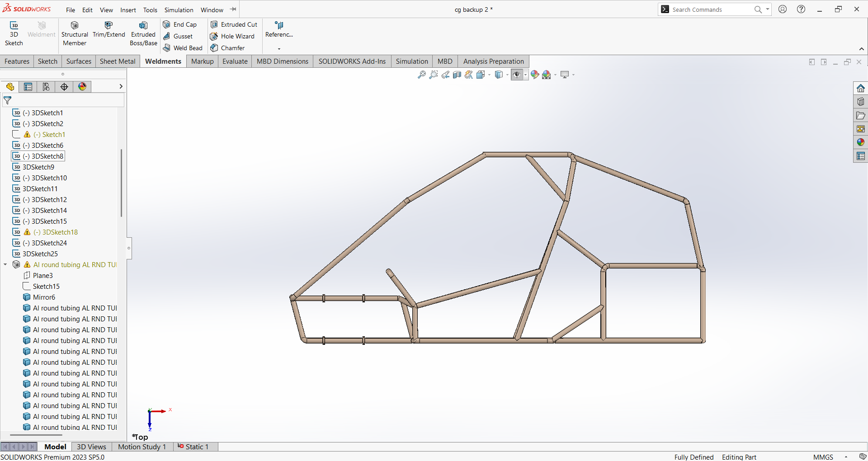
Task: Open units MMGS selector arrow
Action: pos(846,457)
